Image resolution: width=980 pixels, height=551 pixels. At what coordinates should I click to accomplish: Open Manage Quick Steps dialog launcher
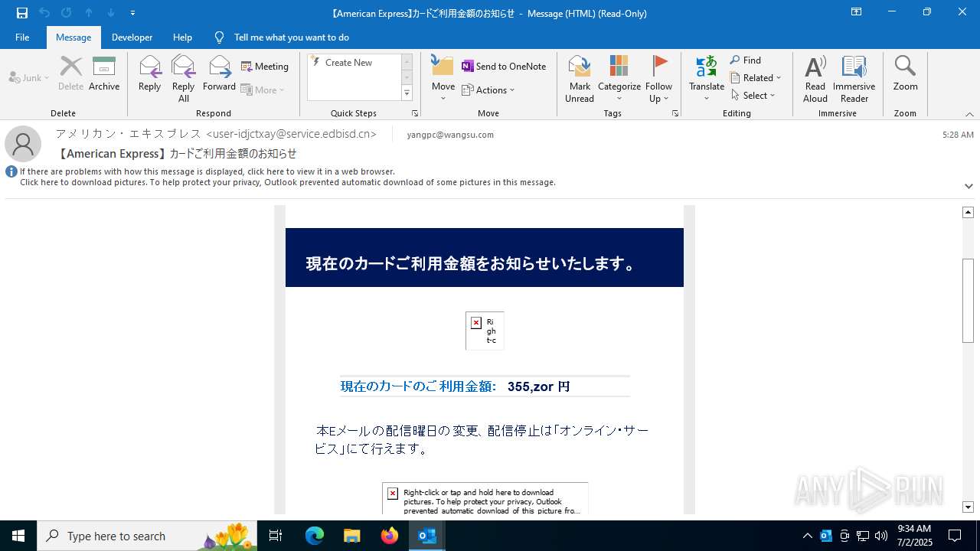415,113
